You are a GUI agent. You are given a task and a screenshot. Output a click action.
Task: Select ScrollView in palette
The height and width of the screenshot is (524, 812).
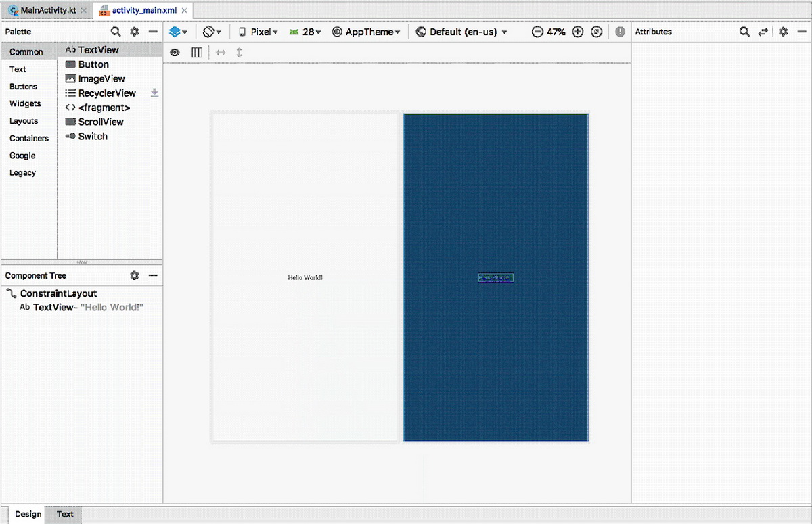pyautogui.click(x=110, y=122)
